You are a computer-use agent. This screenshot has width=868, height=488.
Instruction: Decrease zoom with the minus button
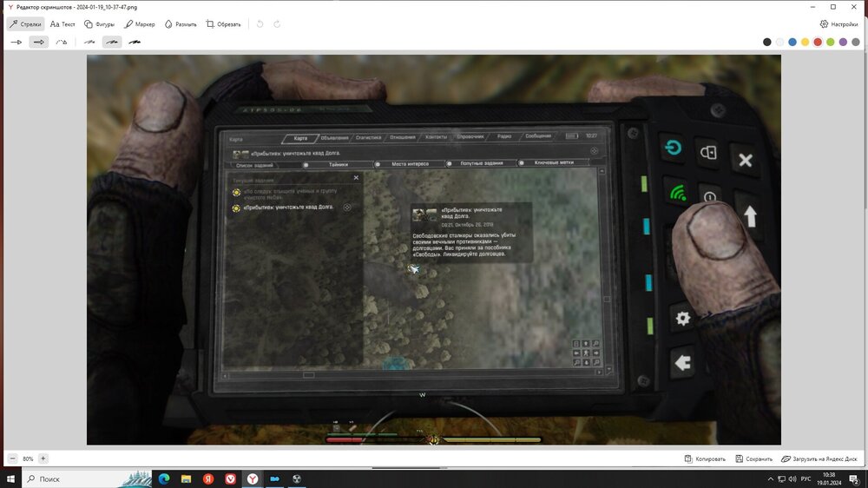click(13, 458)
